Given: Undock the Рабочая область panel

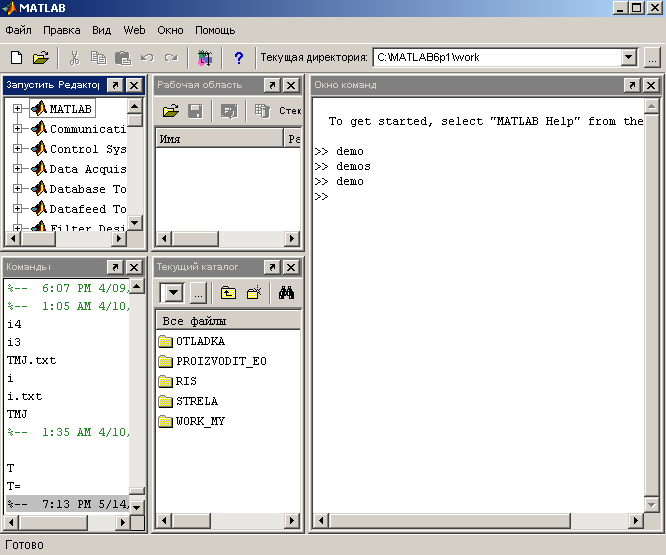Looking at the screenshot, I should [x=272, y=85].
